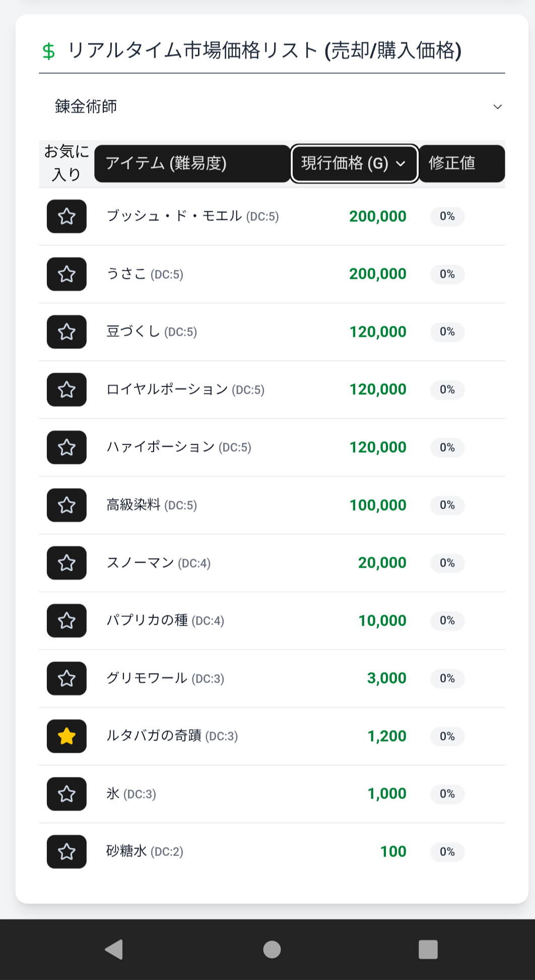This screenshot has height=980, width=535.
Task: Toggle favorite star for 氷
Action: pos(66,794)
